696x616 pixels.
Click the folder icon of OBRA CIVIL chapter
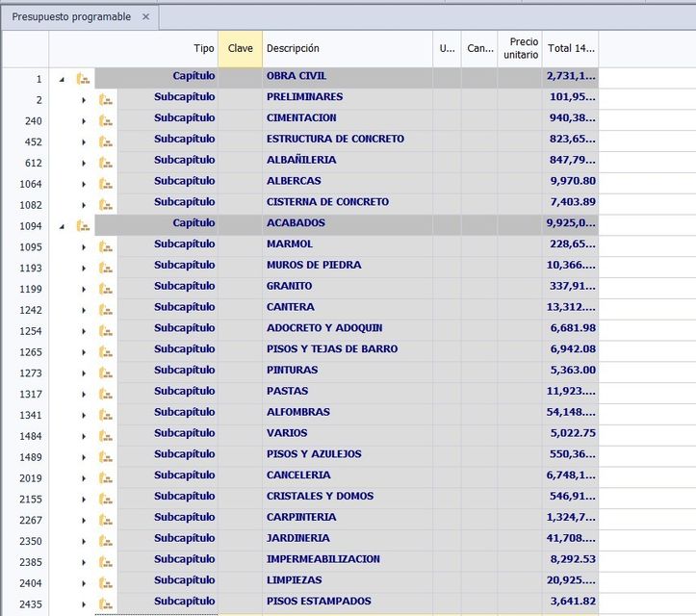coord(83,78)
